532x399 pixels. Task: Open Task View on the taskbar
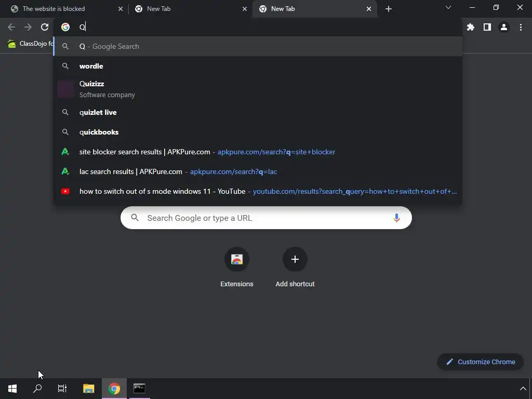point(62,389)
